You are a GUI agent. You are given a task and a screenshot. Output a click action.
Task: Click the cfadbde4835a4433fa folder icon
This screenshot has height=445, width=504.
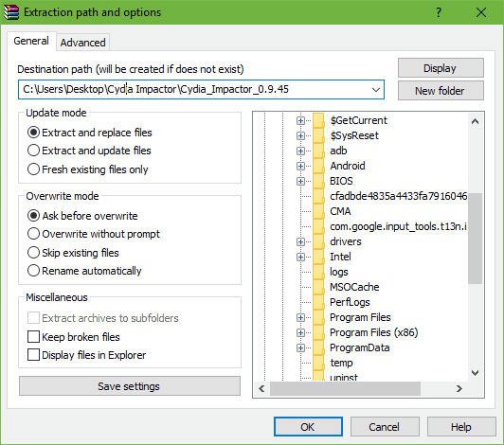[x=318, y=196]
